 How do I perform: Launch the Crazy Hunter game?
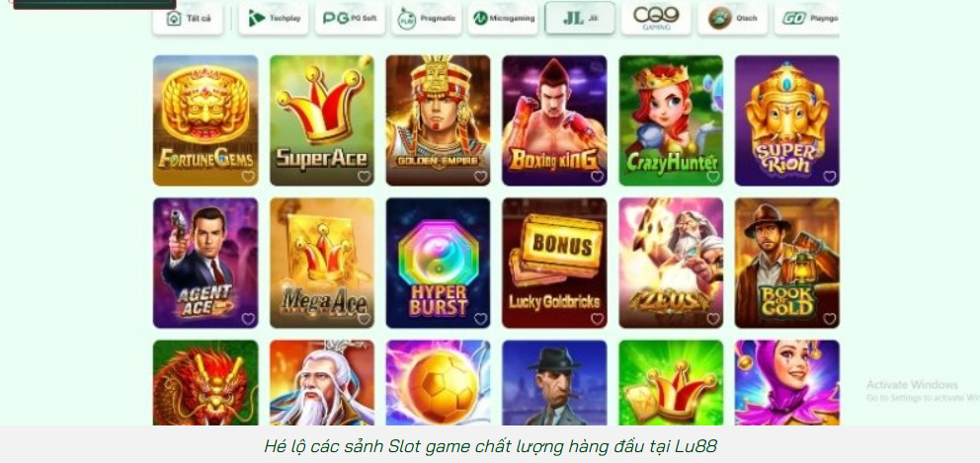tap(671, 120)
